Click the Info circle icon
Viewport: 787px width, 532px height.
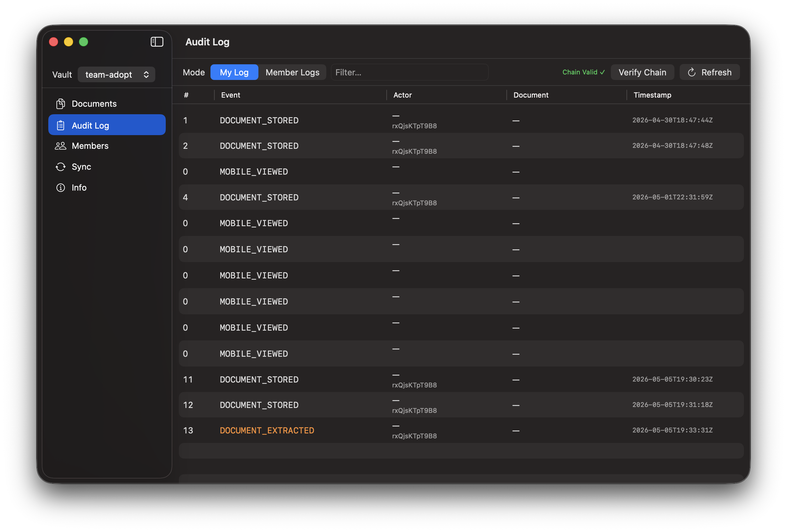tap(61, 188)
